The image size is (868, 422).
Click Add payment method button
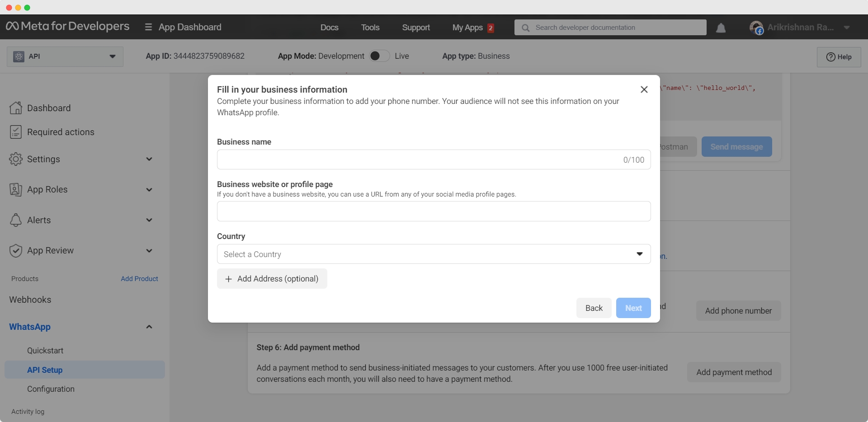(734, 372)
